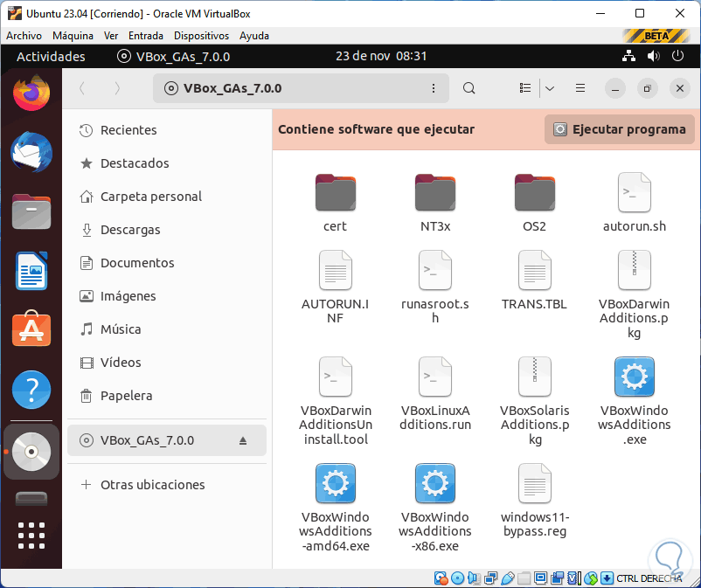Open the Files hamburger main menu

point(580,88)
